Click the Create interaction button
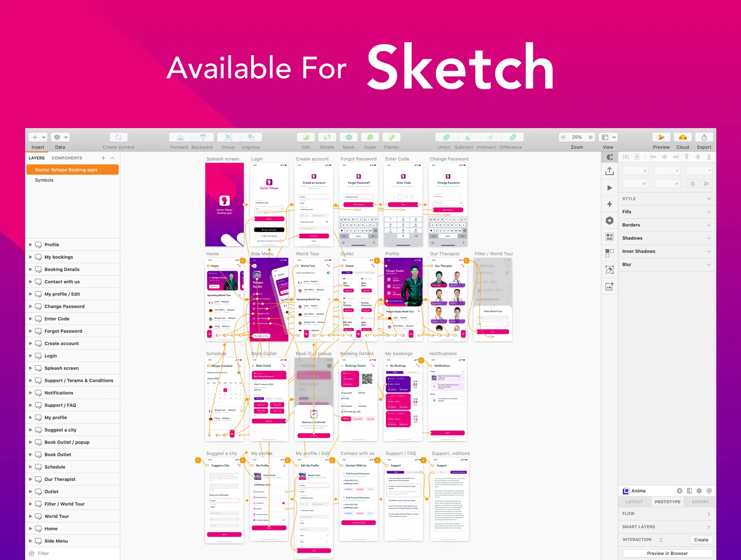The height and width of the screenshot is (560, 741). [x=701, y=540]
